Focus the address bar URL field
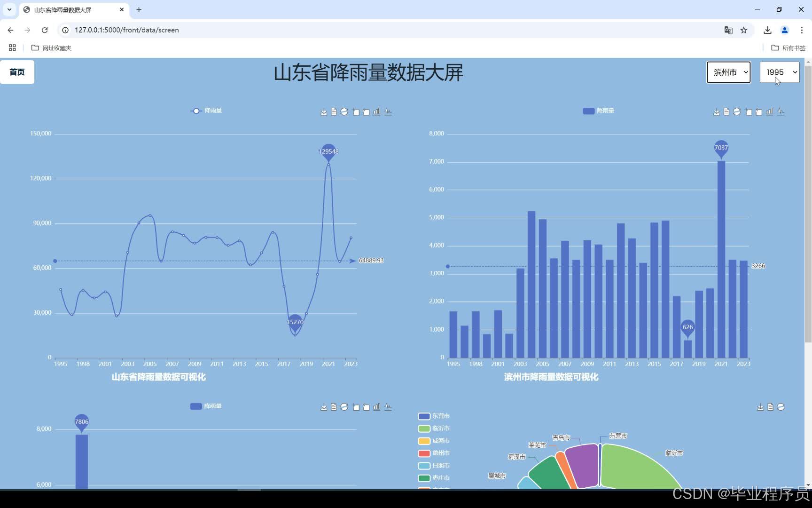 [395, 30]
